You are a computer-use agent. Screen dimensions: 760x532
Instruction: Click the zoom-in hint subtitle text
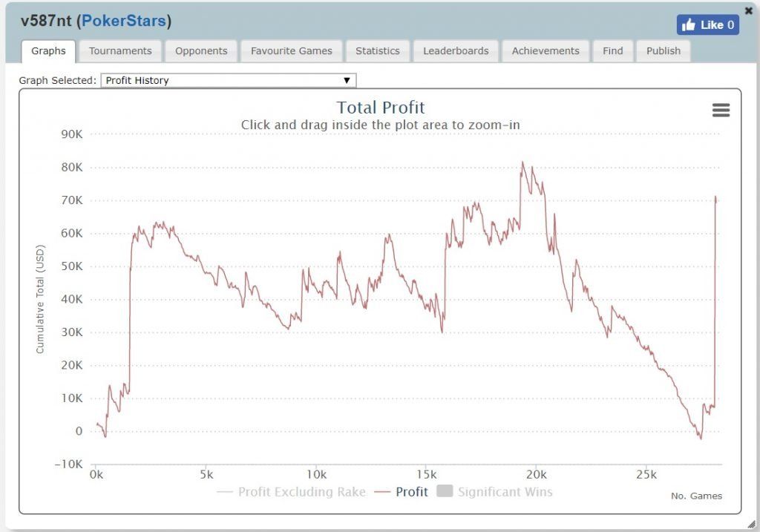[381, 125]
